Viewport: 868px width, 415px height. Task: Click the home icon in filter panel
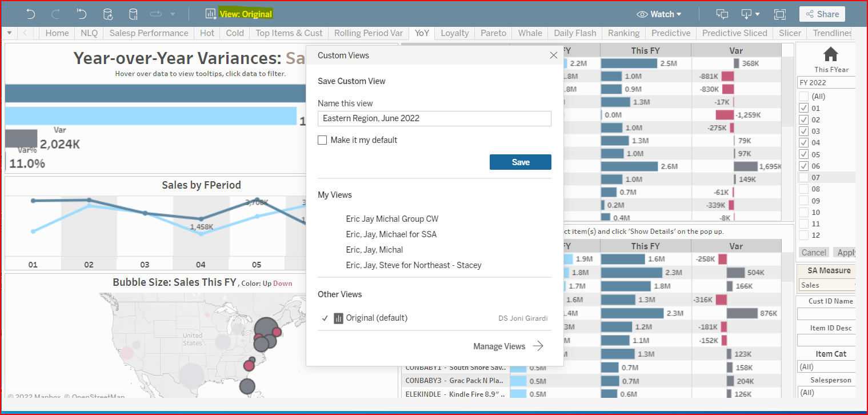830,54
